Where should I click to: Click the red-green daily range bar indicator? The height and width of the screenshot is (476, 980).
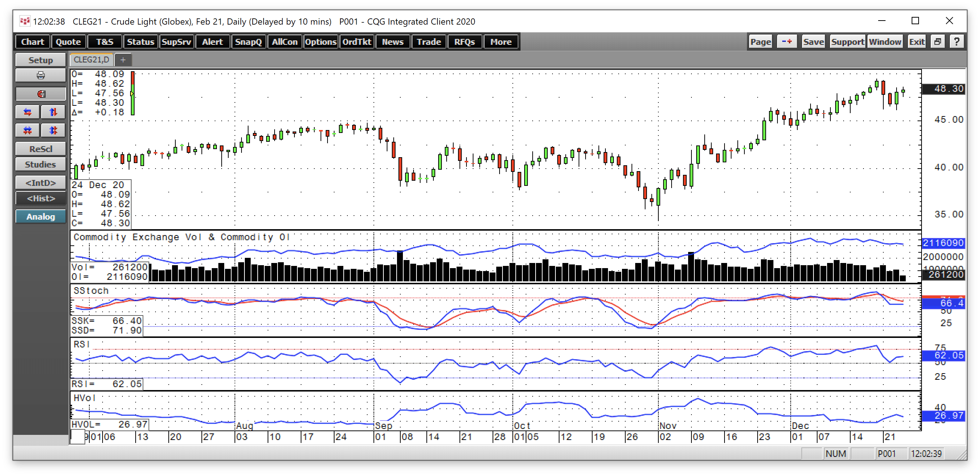[132, 93]
